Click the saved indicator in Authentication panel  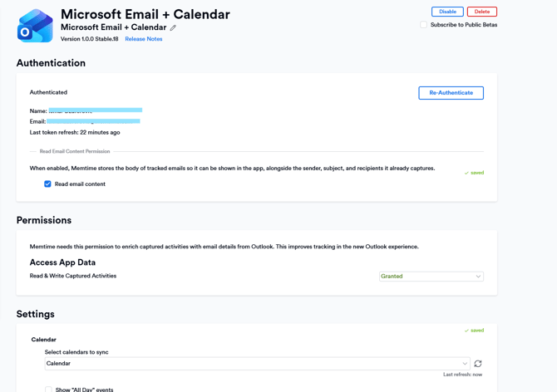click(474, 173)
